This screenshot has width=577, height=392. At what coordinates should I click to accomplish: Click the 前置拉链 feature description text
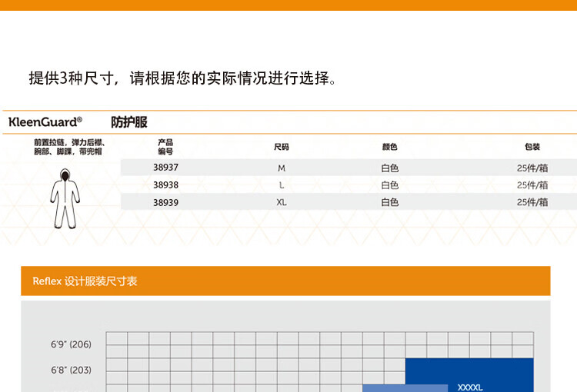[68, 147]
